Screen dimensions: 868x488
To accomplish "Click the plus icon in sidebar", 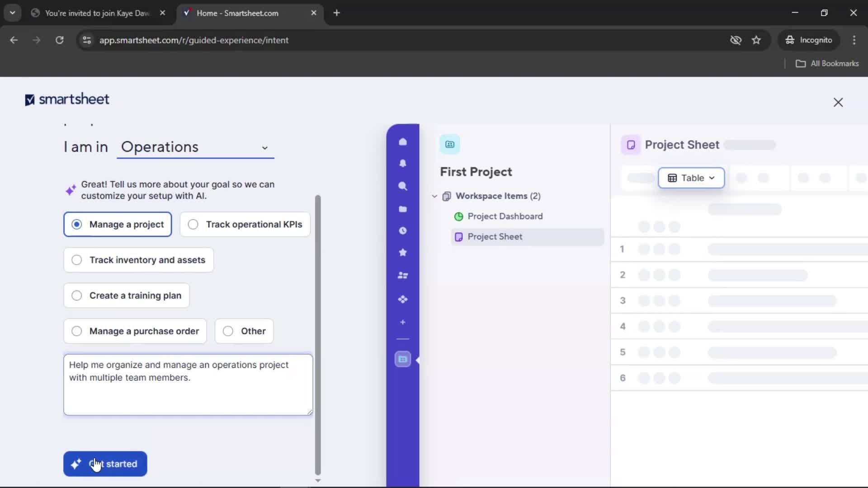I will 402,322.
